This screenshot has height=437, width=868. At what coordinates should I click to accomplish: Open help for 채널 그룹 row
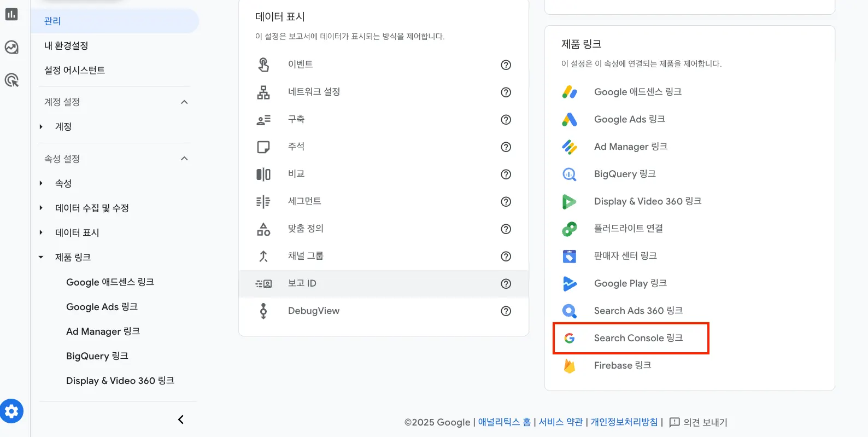click(x=506, y=256)
